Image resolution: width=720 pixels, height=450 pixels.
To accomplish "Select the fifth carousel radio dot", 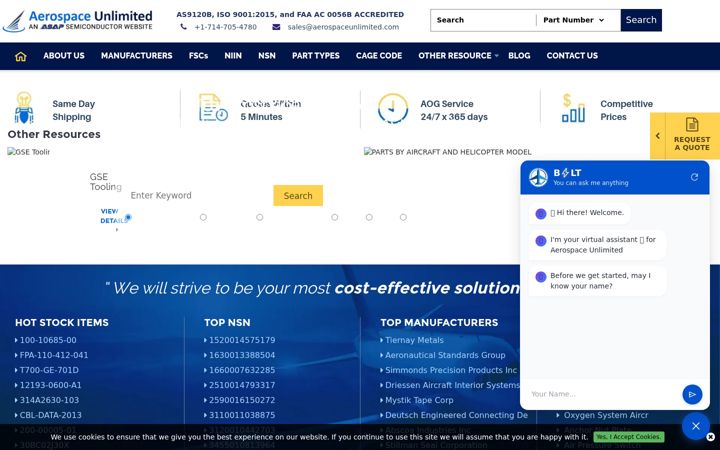I will click(x=369, y=217).
